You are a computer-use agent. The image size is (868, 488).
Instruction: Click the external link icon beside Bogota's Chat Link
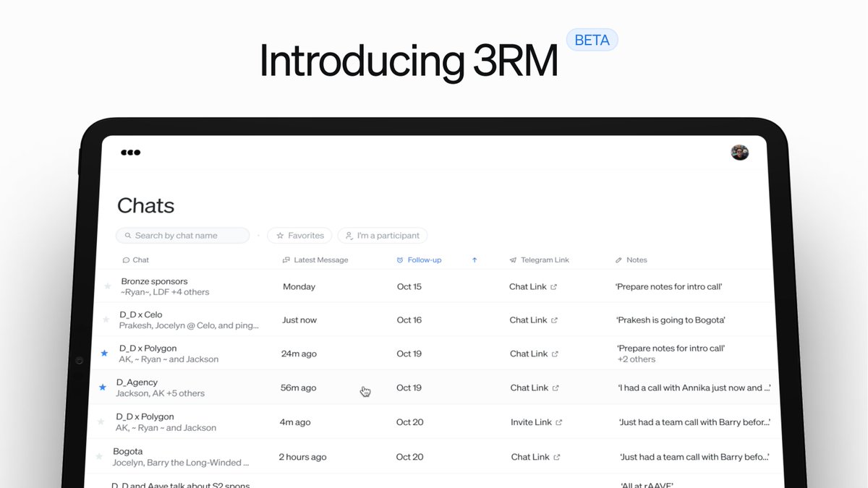click(x=558, y=457)
